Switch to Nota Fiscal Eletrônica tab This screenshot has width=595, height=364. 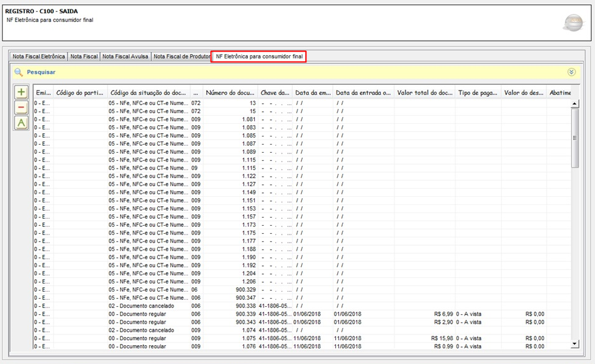pos(39,57)
